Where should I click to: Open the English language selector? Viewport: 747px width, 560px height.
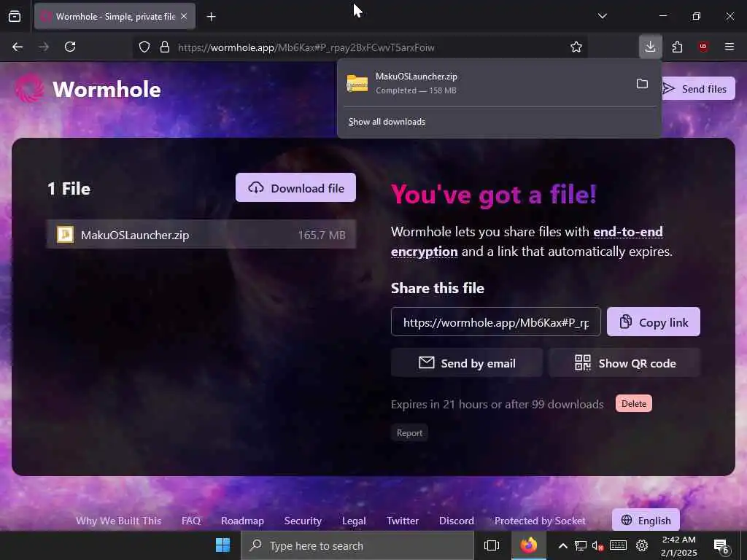646,520
